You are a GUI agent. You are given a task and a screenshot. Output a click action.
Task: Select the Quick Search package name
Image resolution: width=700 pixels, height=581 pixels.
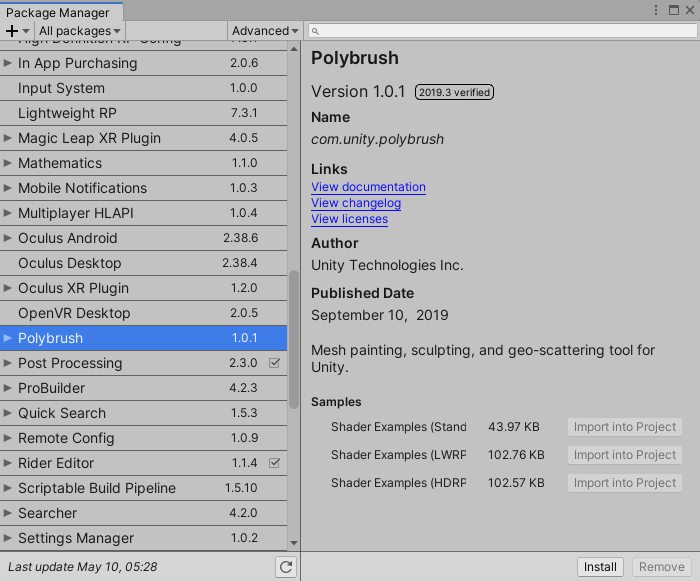62,413
